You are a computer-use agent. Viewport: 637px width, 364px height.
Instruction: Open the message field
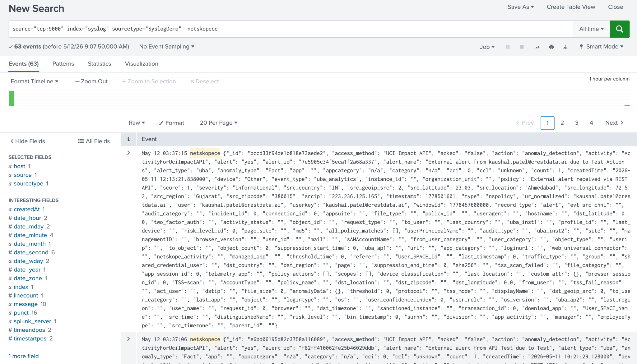[26, 304]
